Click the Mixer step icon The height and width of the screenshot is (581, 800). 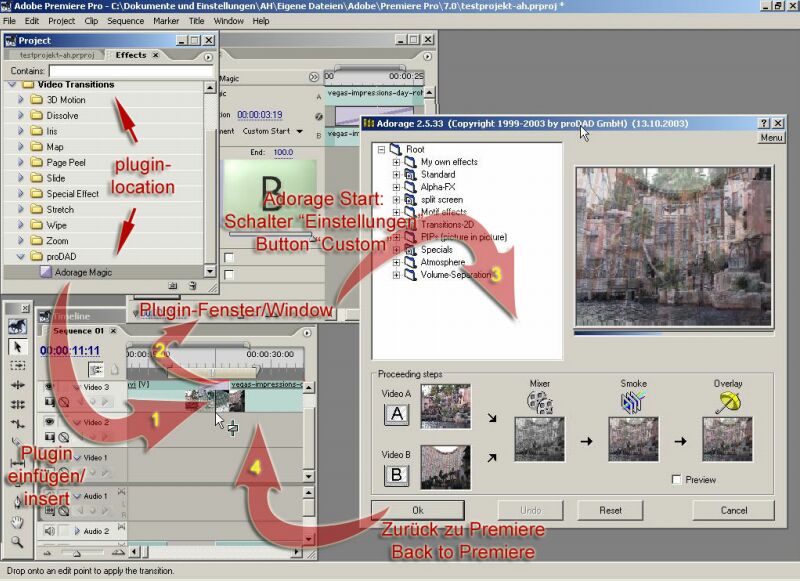point(540,402)
